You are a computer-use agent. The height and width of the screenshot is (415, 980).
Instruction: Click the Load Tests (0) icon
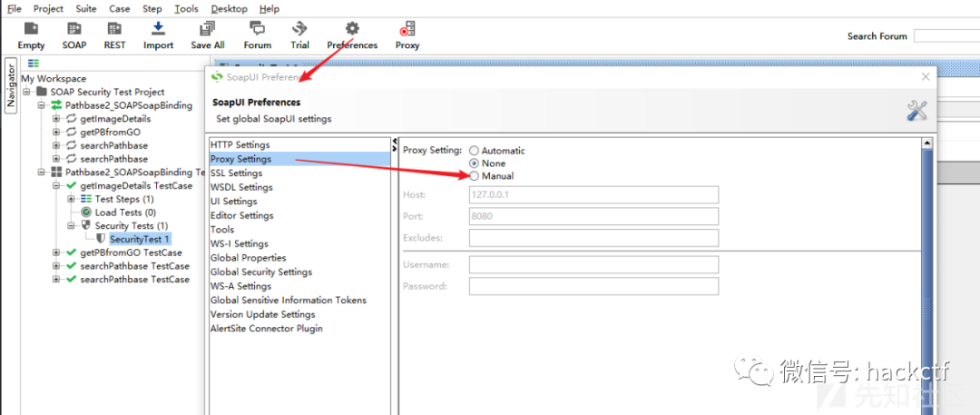[86, 212]
